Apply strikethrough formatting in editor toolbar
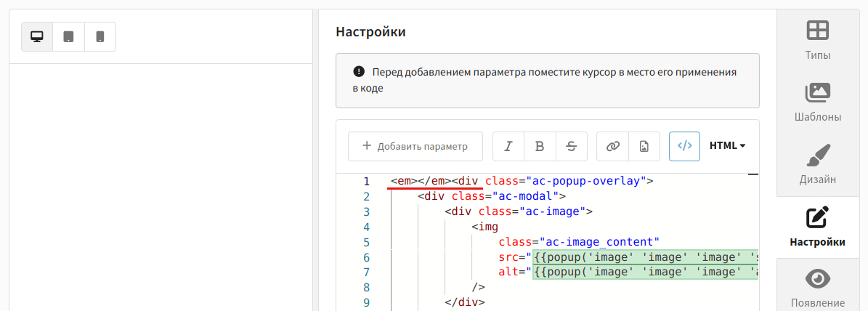868x311 pixels. pyautogui.click(x=572, y=146)
